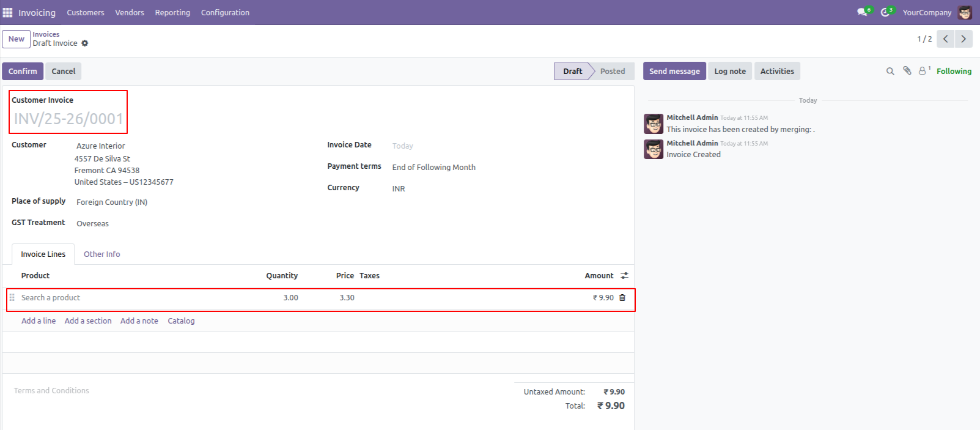
Task: Click the Cancel button
Action: pos(64,71)
